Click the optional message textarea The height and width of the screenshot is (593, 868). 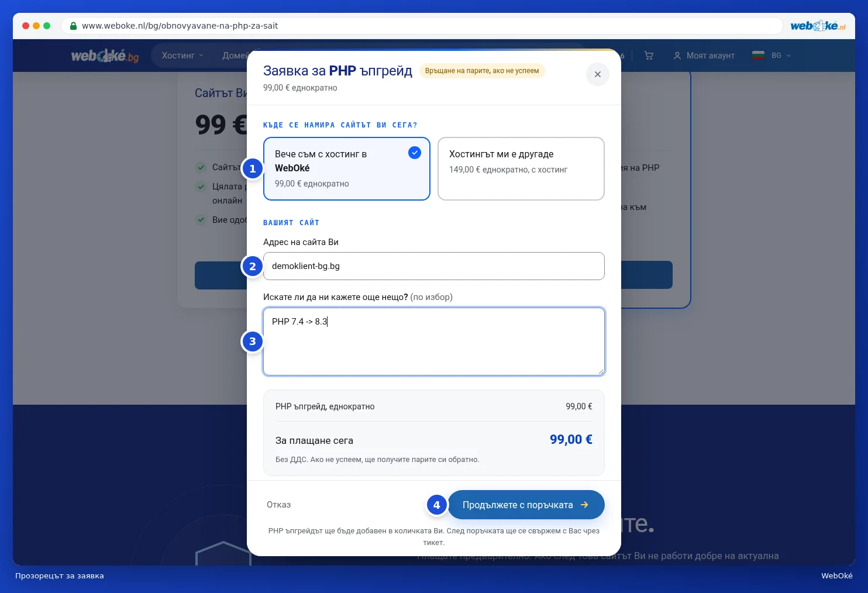433,342
